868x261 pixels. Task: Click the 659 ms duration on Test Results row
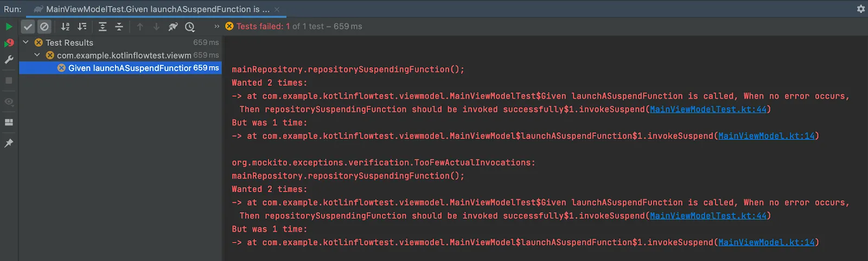[206, 42]
